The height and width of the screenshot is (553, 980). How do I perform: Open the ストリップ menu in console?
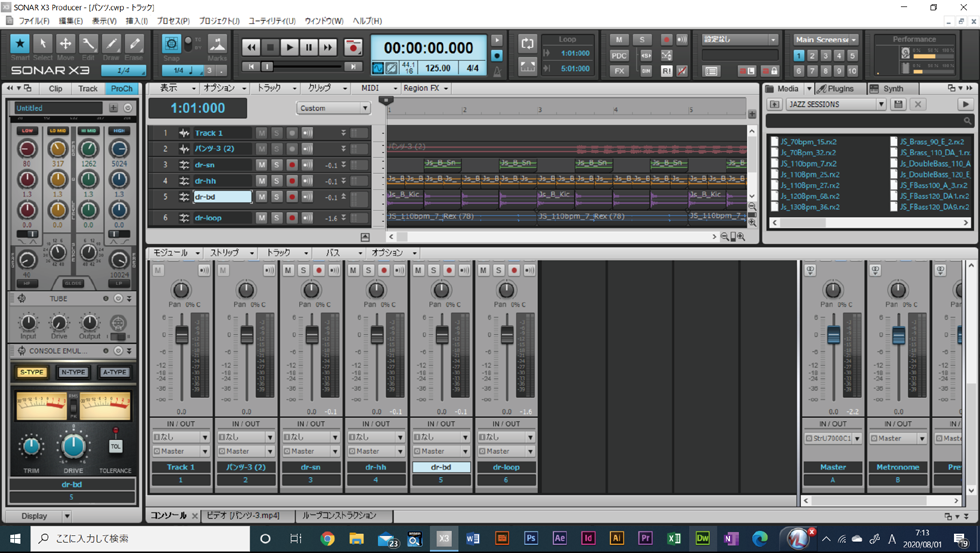[231, 252]
